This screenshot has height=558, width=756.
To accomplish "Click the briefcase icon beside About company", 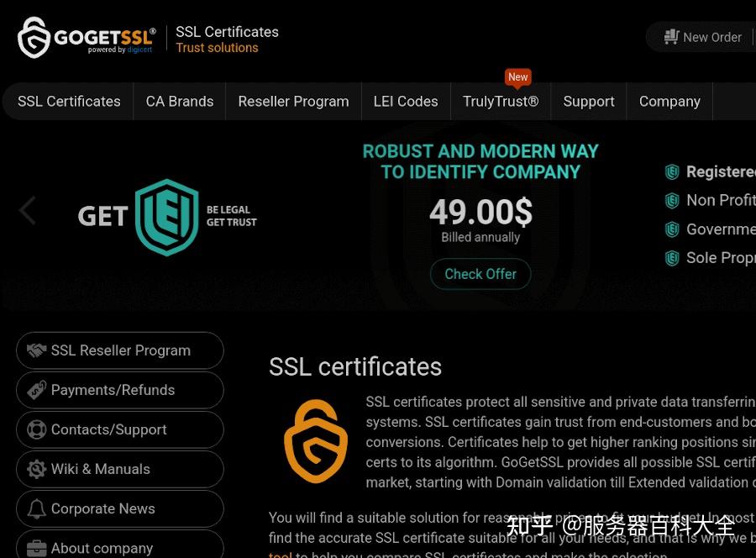I will [x=36, y=547].
